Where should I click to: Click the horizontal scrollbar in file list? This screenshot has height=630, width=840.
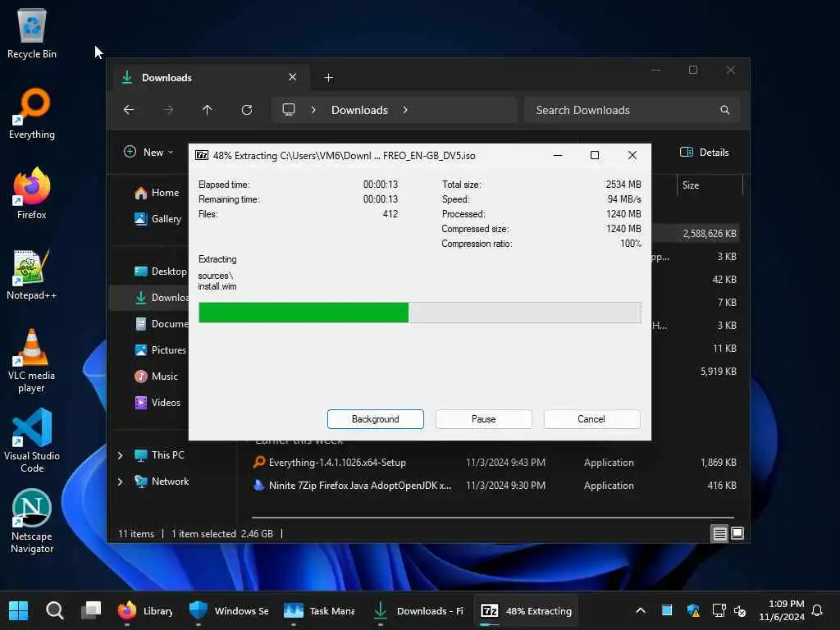[x=492, y=518]
